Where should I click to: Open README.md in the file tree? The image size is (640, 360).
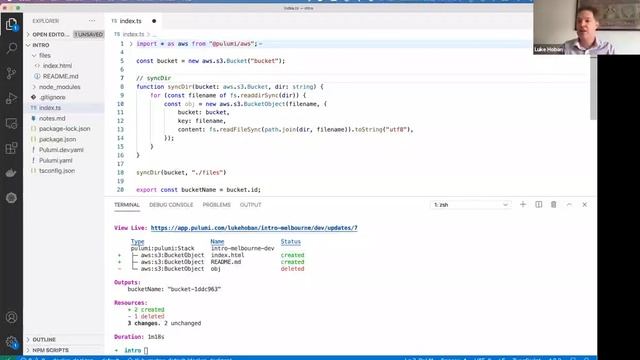coord(60,76)
